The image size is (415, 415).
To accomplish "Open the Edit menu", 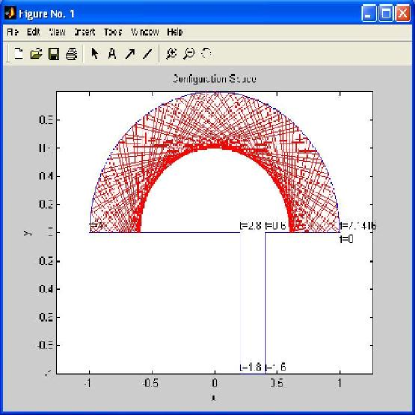I will [x=33, y=32].
